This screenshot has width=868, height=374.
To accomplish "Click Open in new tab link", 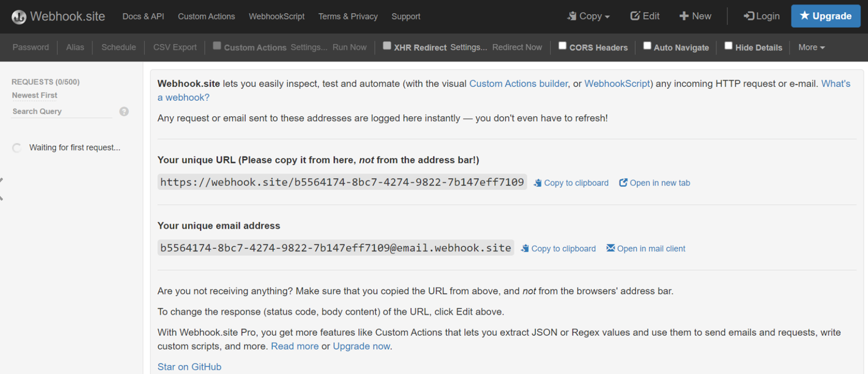I will tap(654, 183).
